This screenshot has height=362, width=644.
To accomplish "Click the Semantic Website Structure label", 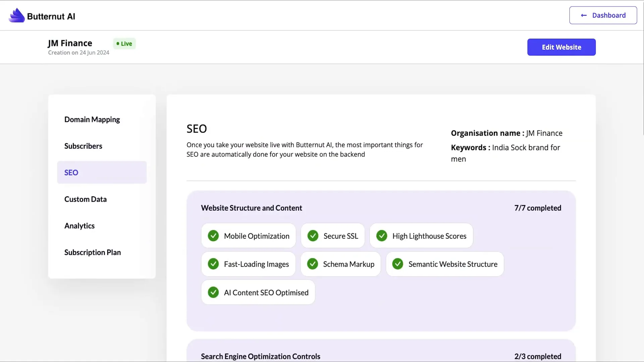I will (x=453, y=264).
